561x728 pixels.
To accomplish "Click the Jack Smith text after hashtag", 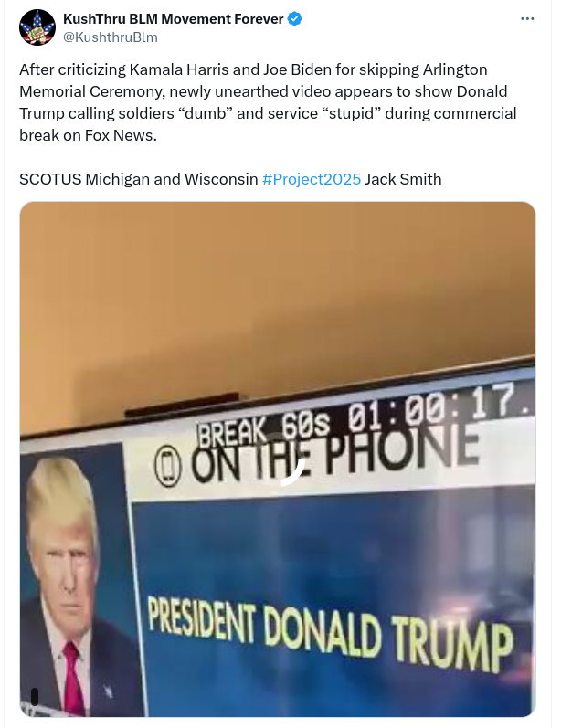I will pos(403,179).
